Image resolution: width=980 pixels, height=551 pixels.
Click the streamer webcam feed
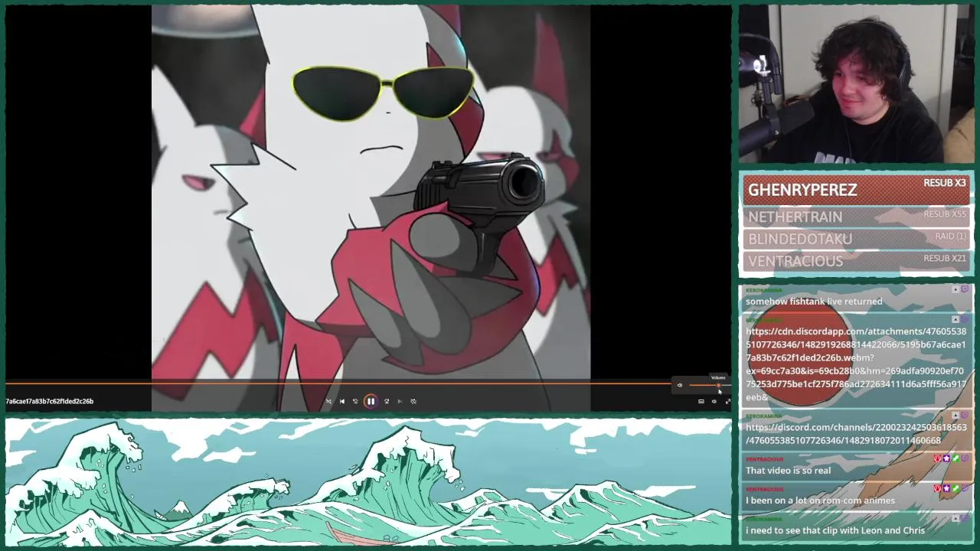(x=856, y=83)
